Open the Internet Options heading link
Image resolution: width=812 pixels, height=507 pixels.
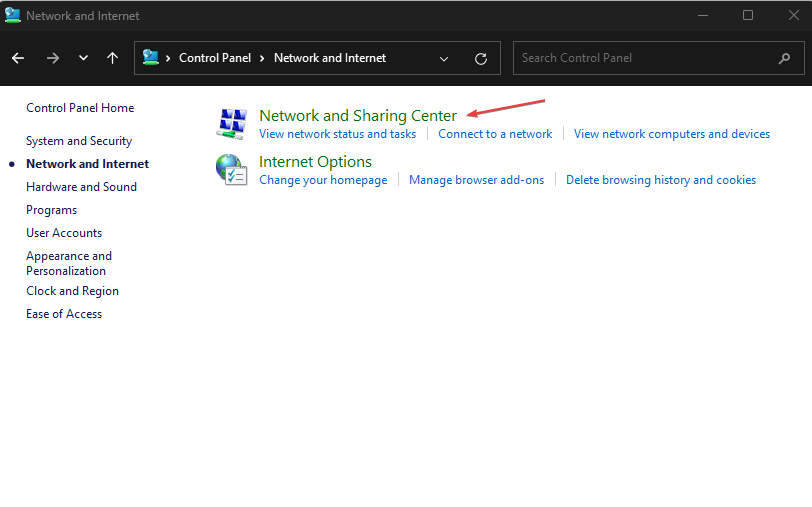(x=315, y=162)
